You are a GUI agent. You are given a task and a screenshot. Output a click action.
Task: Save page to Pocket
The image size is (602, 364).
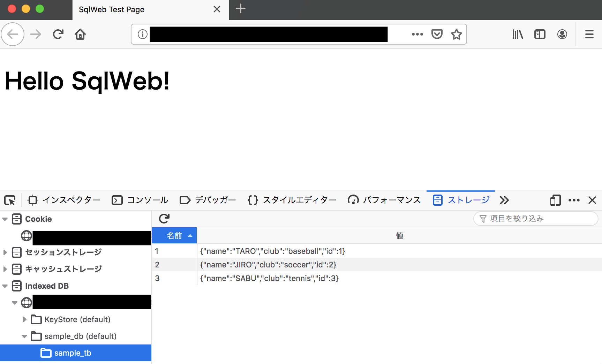click(x=437, y=34)
